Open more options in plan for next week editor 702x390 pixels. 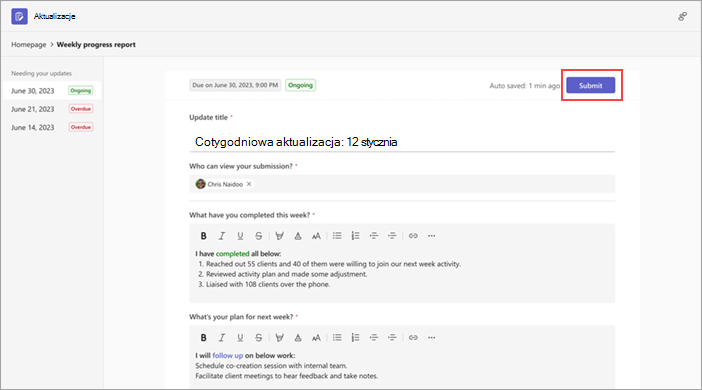(x=432, y=338)
